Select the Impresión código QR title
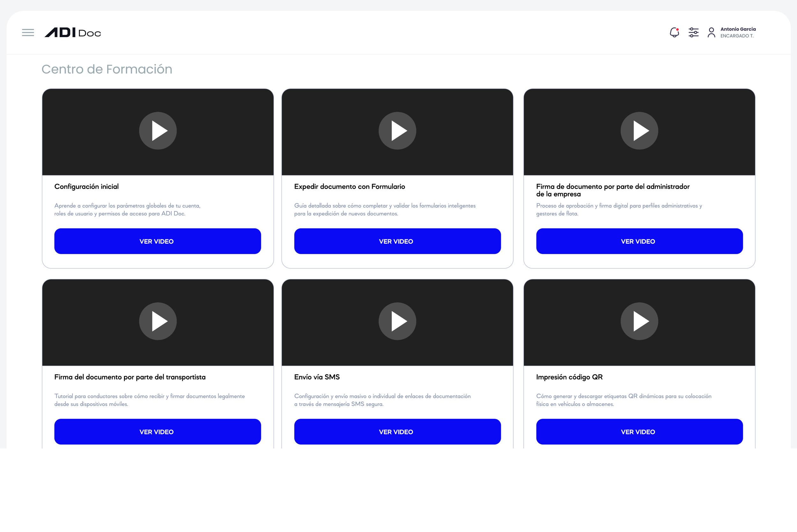Screen dimensions: 797x532 (x=569, y=377)
